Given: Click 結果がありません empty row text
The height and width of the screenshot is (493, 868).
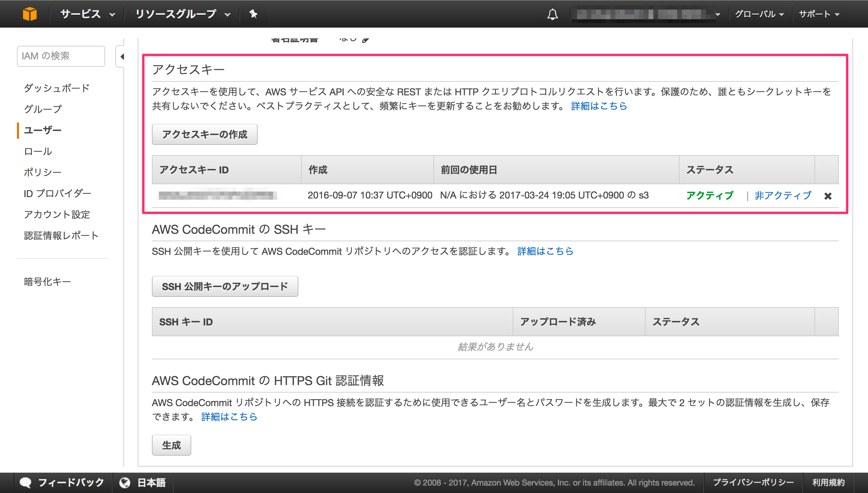Looking at the screenshot, I should pyautogui.click(x=495, y=347).
